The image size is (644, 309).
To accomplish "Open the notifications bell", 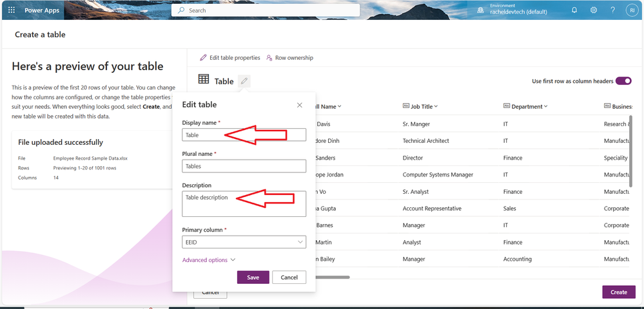I will click(574, 10).
